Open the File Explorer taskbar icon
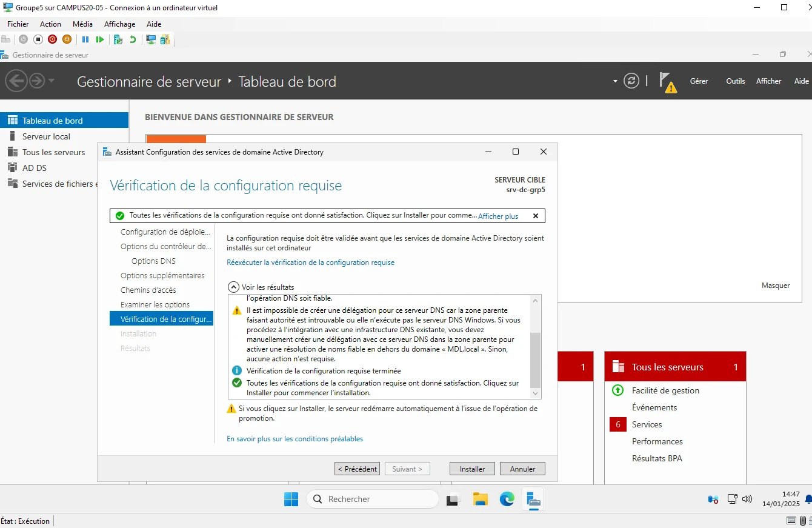The width and height of the screenshot is (812, 528). (481, 499)
